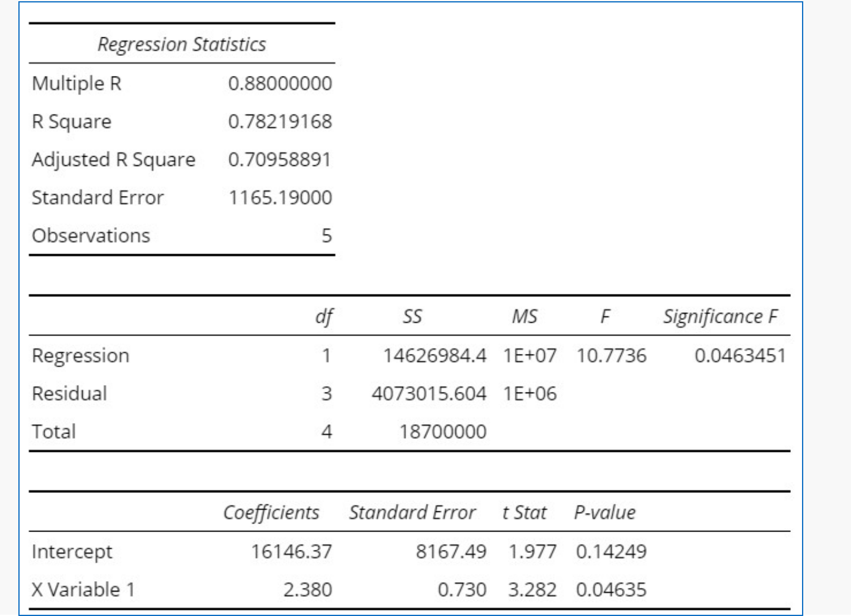Image resolution: width=851 pixels, height=616 pixels.
Task: Select X Variable 1 standard error 0.730
Action: (x=462, y=589)
